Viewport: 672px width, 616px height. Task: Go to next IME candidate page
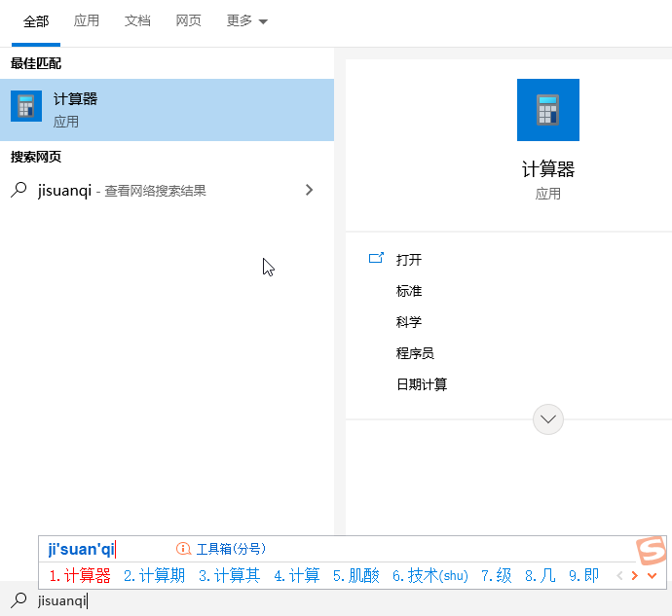(x=635, y=576)
